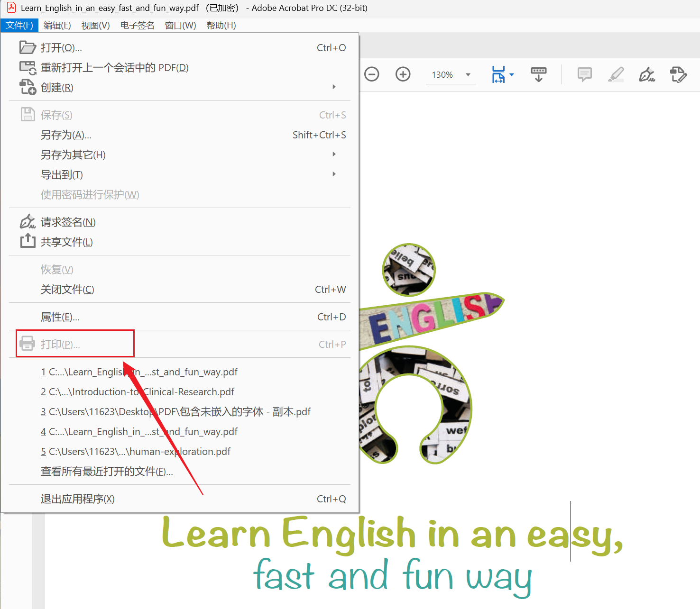The height and width of the screenshot is (609, 700).
Task: Zoom out on the document
Action: tap(372, 74)
